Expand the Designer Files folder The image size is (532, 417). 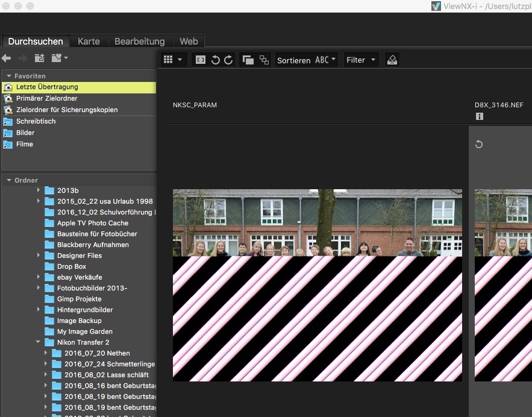(x=39, y=255)
